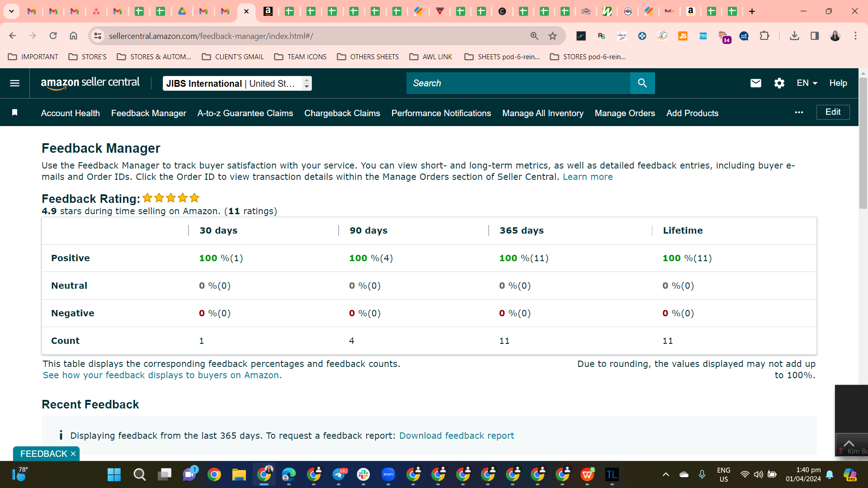868x488 pixels.
Task: Click Download feedback report
Action: [x=457, y=436]
